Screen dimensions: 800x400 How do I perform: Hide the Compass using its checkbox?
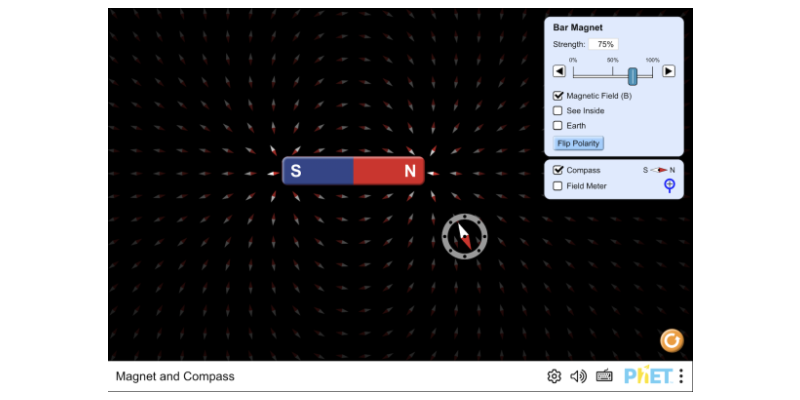pyautogui.click(x=559, y=170)
